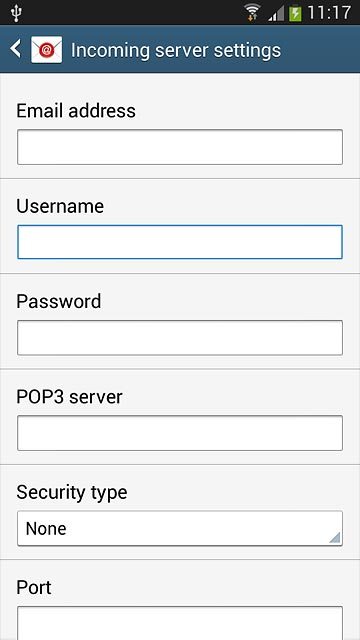The image size is (360, 640).
Task: Focus the POP3 server input box
Action: (180, 433)
